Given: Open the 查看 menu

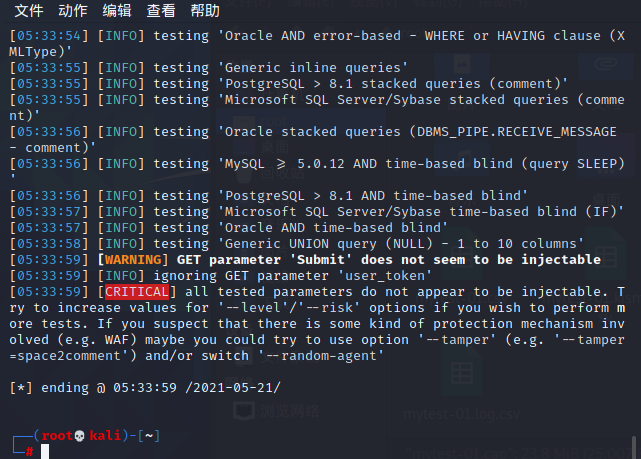Looking at the screenshot, I should 161,11.
